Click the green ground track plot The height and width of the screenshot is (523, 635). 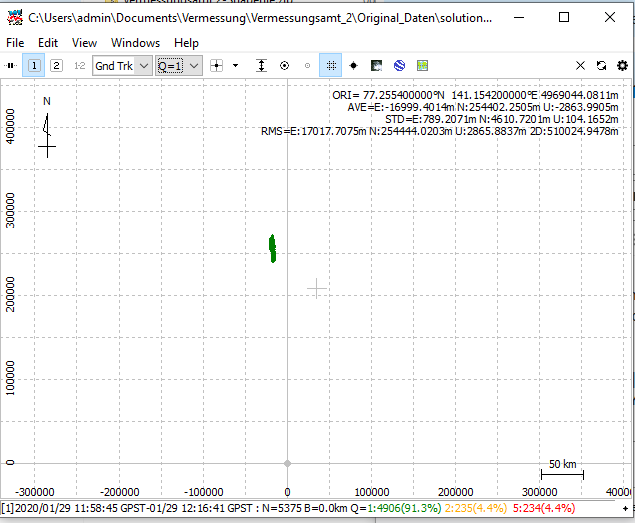tap(273, 248)
